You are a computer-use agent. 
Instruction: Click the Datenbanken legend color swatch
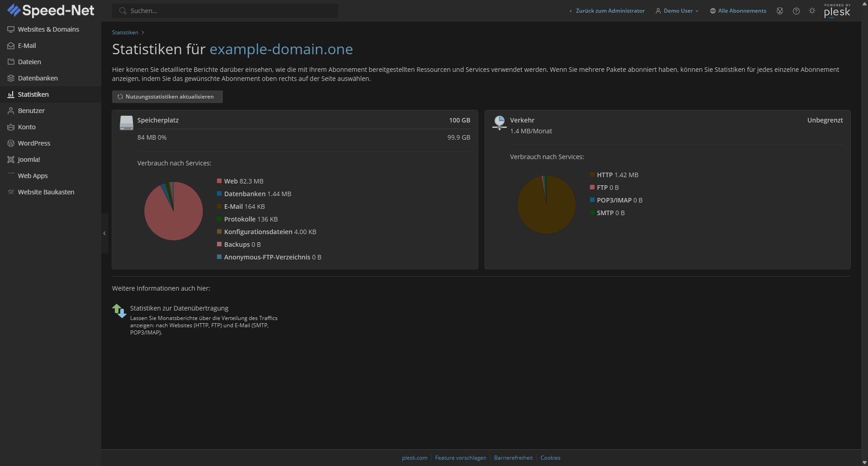click(219, 193)
